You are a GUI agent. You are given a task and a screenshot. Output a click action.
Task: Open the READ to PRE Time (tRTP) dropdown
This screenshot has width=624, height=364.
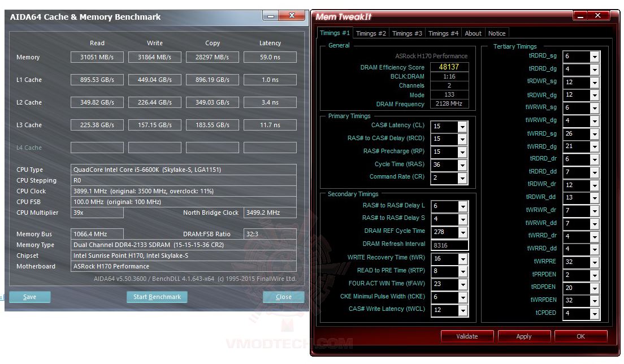tap(462, 272)
